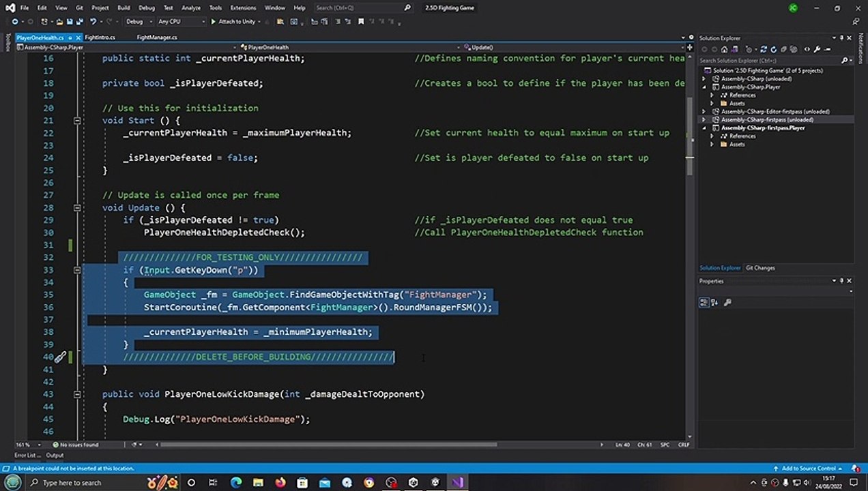Click the Save All toolbar icon
868x491 pixels.
[80, 21]
